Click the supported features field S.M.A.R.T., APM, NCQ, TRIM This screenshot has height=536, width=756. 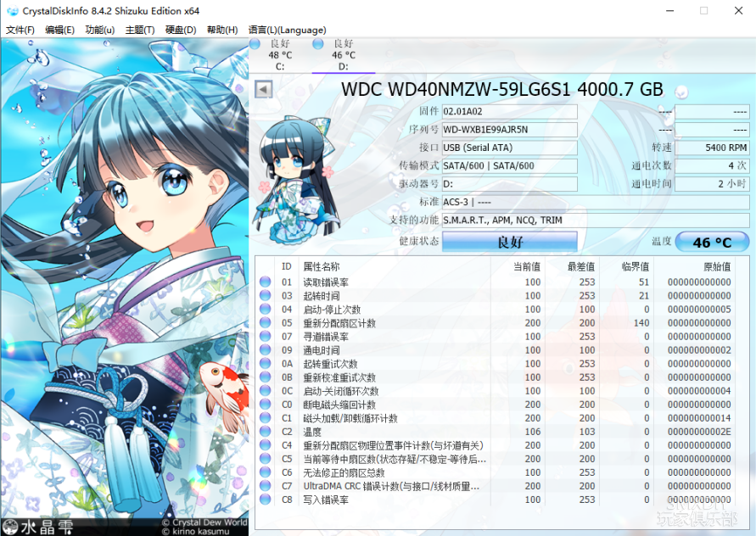(x=596, y=221)
